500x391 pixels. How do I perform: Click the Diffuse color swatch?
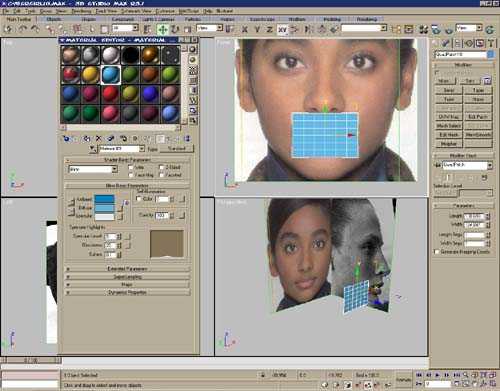point(105,208)
